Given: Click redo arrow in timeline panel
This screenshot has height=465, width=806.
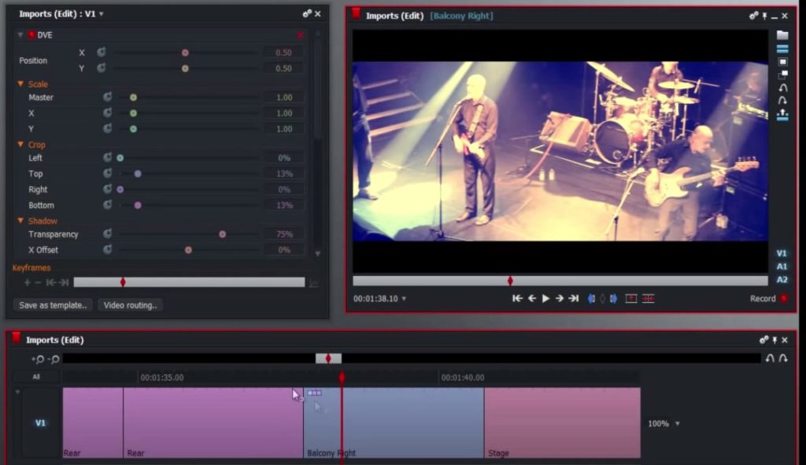Looking at the screenshot, I should 783,358.
